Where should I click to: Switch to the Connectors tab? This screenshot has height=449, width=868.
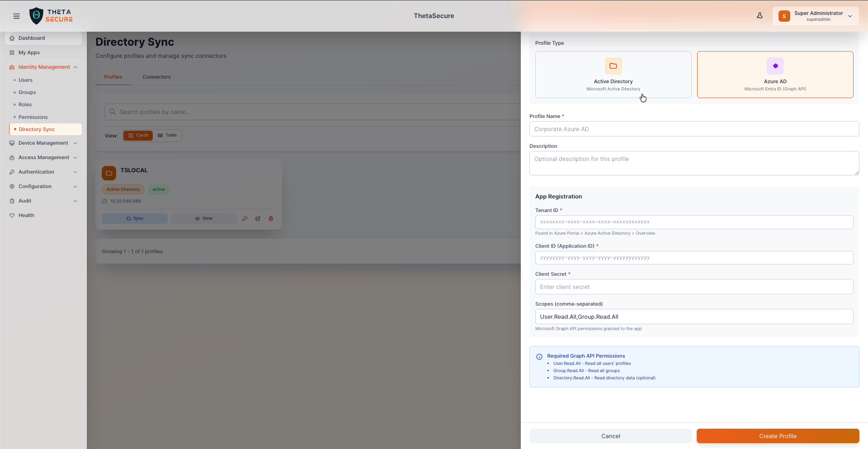156,77
